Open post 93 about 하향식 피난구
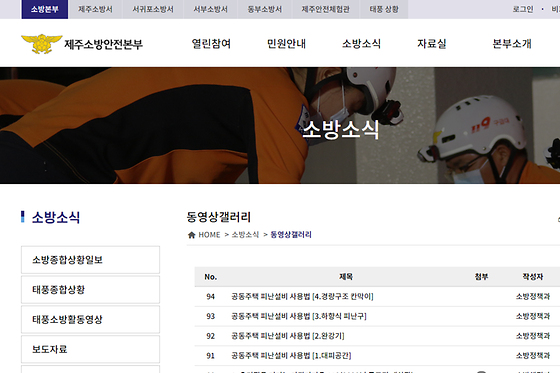The height and width of the screenshot is (373, 560). click(x=299, y=316)
